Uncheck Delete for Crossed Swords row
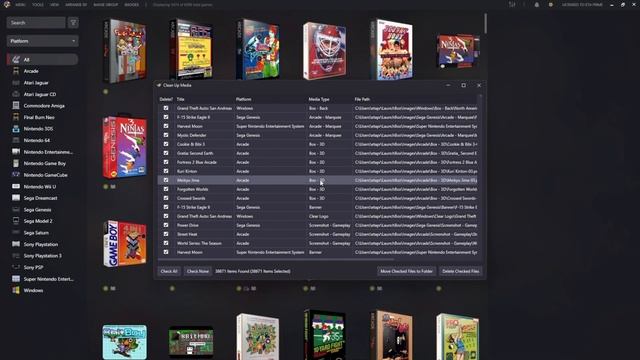Viewport: 640px width, 360px height. click(166, 198)
